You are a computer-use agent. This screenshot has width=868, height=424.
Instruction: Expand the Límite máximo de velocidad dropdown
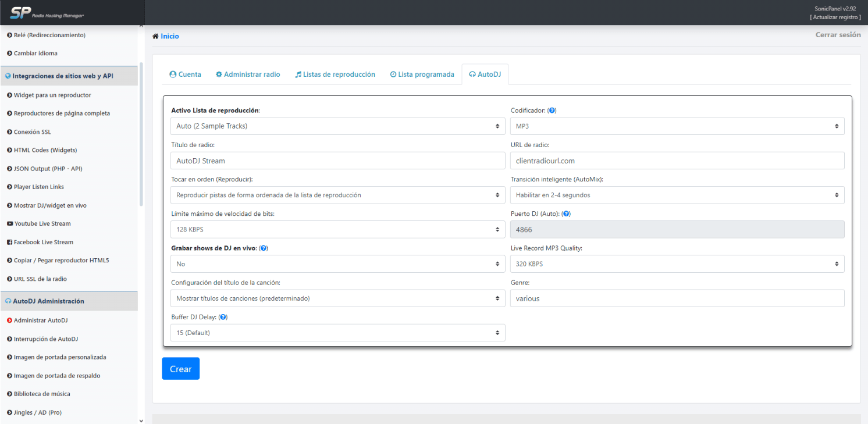coord(337,230)
